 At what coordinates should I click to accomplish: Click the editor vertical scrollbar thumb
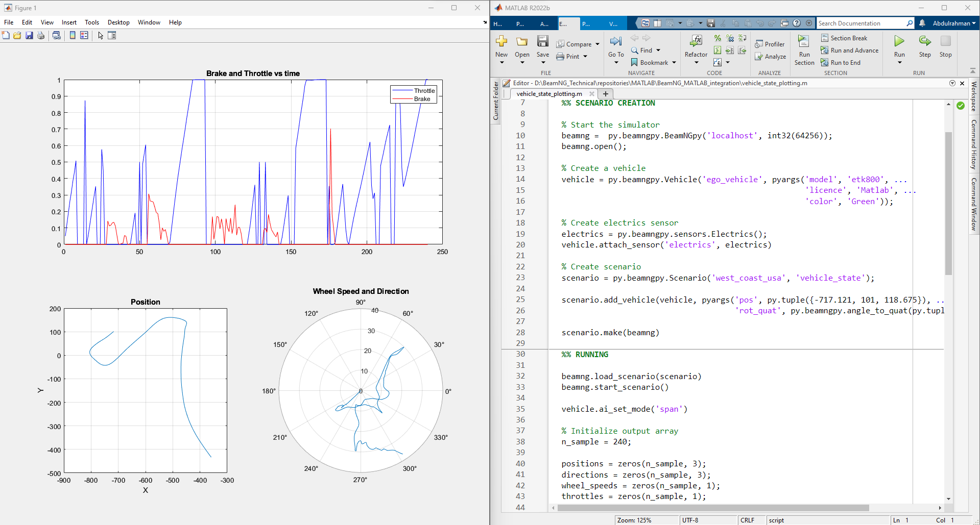948,204
